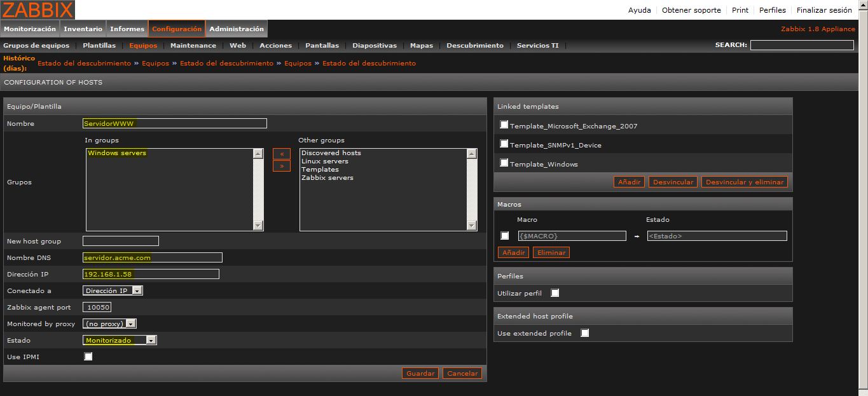Enable the Use IPMI checkbox
Image resolution: width=868 pixels, height=396 pixels.
coord(88,357)
